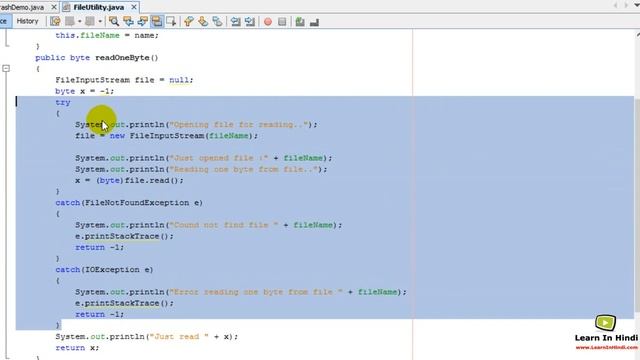
Task: Click the Find Selection magnifier icon
Action: tap(114, 22)
